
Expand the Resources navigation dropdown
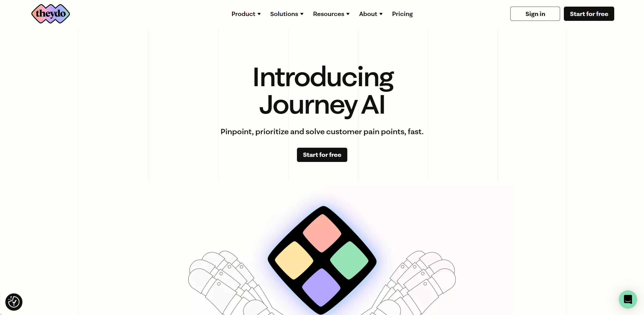pyautogui.click(x=331, y=13)
